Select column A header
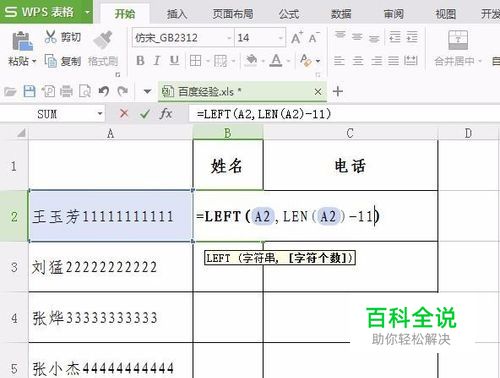The height and width of the screenshot is (378, 500). coord(111,133)
